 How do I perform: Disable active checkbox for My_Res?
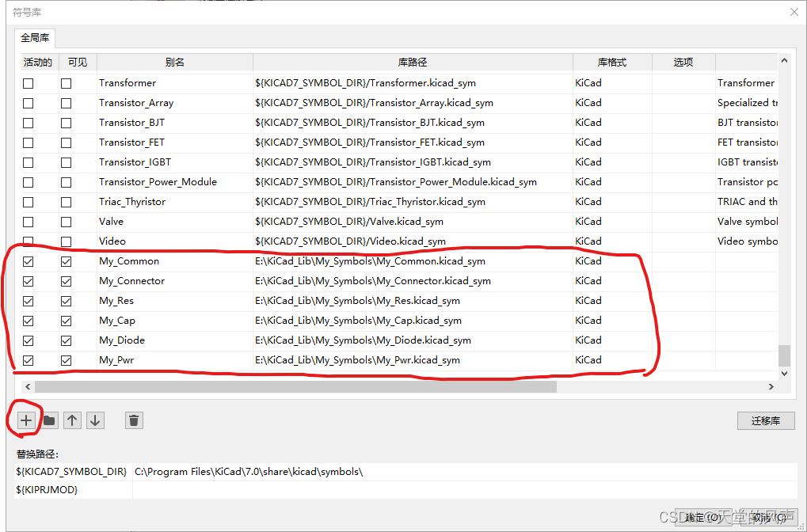29,301
